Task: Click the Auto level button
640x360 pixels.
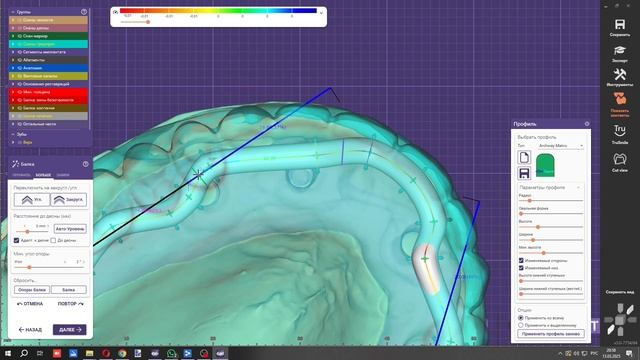Action: coord(70,229)
